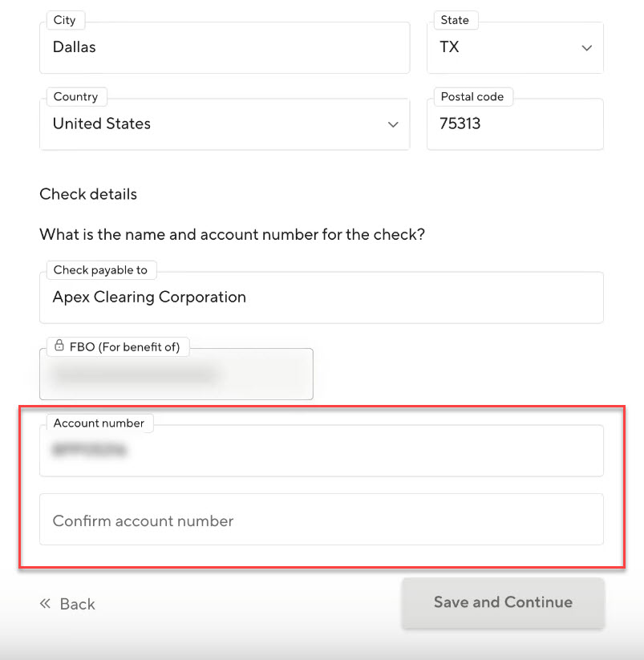Screen dimensions: 644x660
Task: Click the Postal code floating label
Action: (472, 97)
